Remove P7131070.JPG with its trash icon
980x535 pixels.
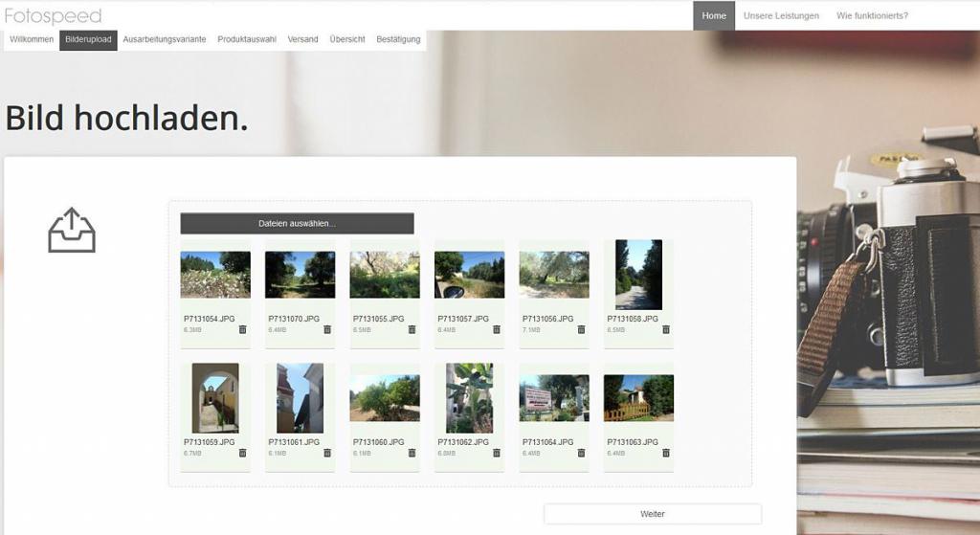tap(327, 329)
